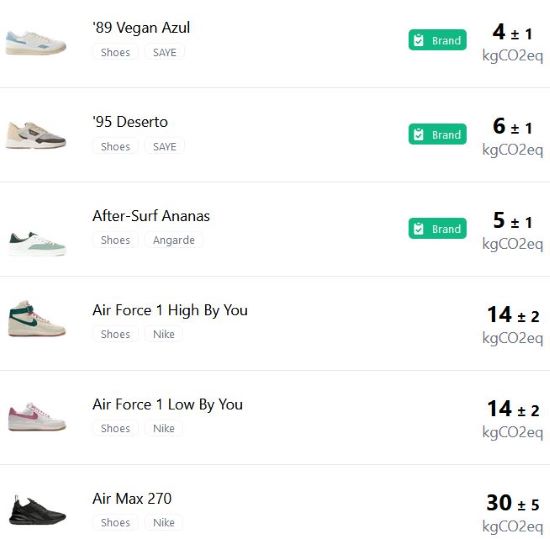Click the Shoes tag under After-Surf Ananas
Image resolution: width=550 pixels, height=540 pixels.
coord(115,240)
